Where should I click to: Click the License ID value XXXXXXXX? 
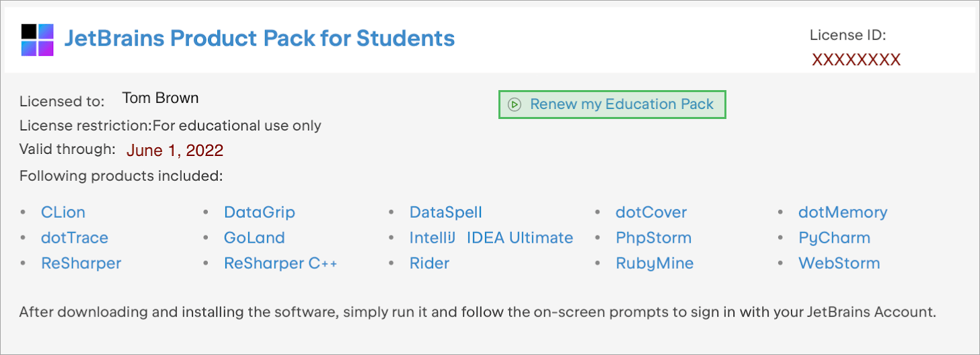tap(856, 60)
